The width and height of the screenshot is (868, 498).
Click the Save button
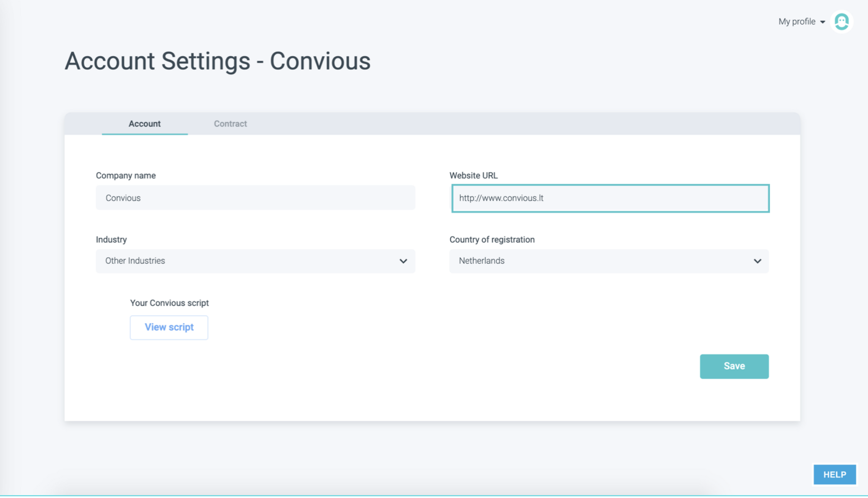coord(734,366)
